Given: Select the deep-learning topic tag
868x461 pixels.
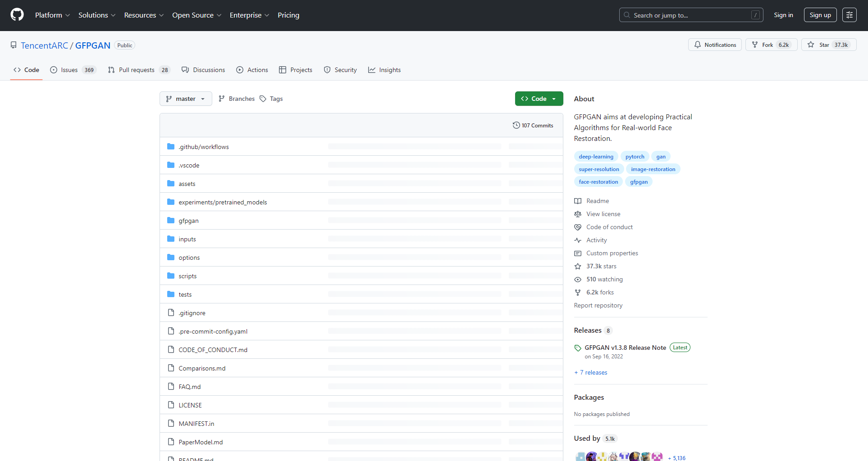Looking at the screenshot, I should click(x=596, y=157).
